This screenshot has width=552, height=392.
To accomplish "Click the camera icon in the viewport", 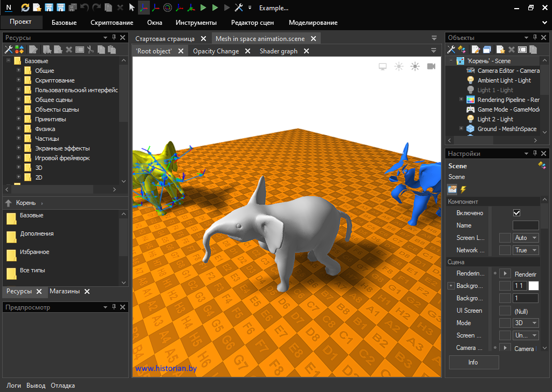I will click(431, 66).
